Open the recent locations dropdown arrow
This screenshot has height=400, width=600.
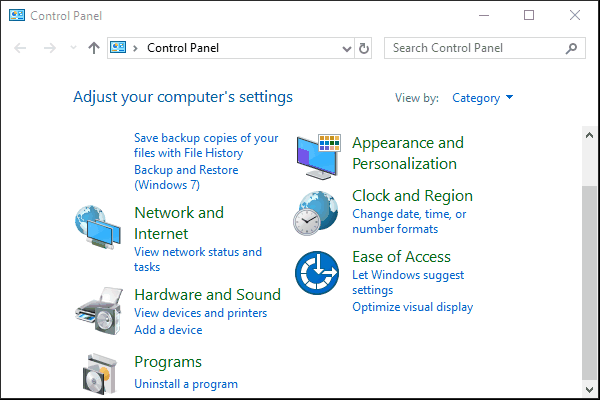coord(73,48)
